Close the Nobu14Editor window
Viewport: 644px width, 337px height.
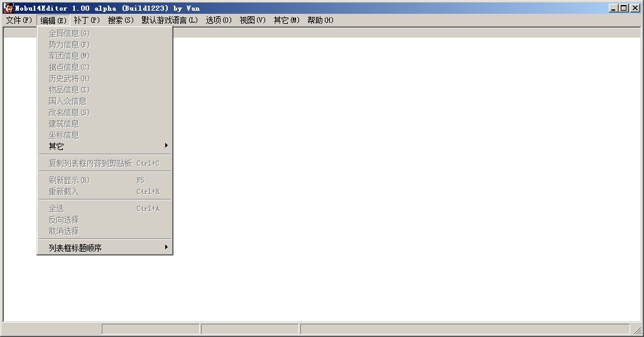tap(635, 8)
